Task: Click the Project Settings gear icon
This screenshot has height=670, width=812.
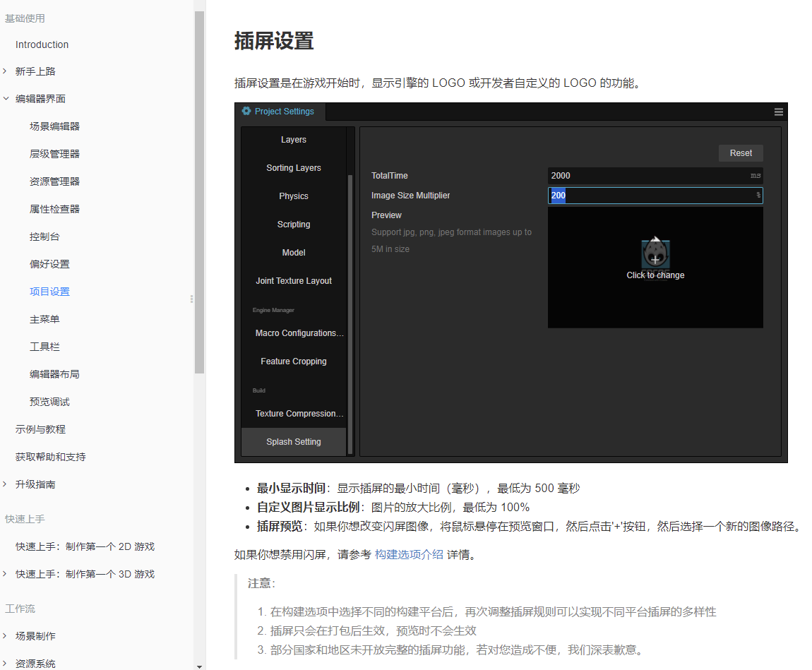Action: (x=246, y=111)
